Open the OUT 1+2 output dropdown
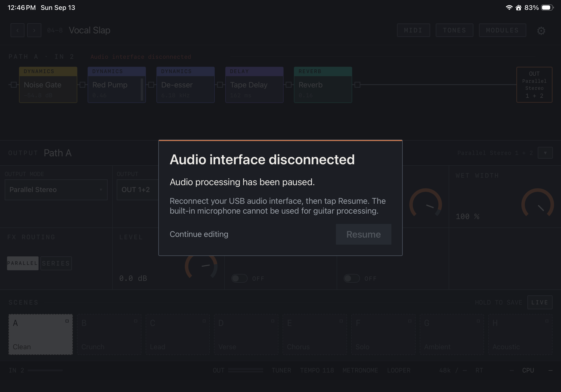The image size is (561, 392). point(138,190)
